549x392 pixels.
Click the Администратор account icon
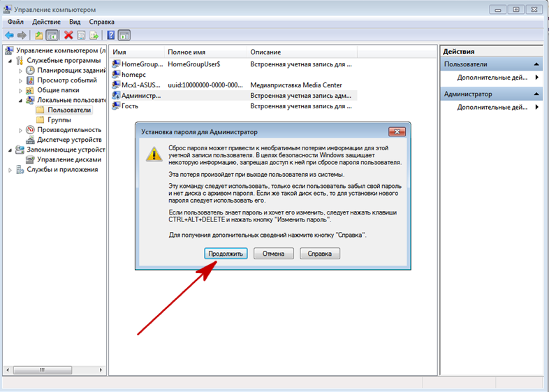click(x=116, y=95)
